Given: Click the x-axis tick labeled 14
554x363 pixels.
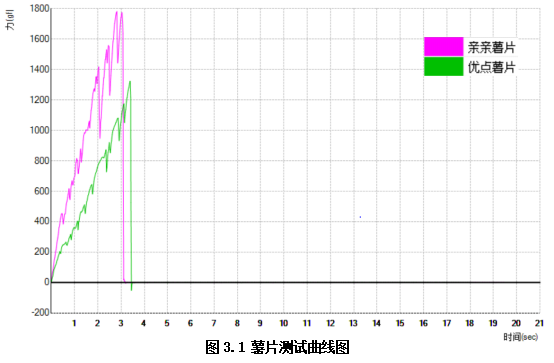Looking at the screenshot, I should (376, 323).
